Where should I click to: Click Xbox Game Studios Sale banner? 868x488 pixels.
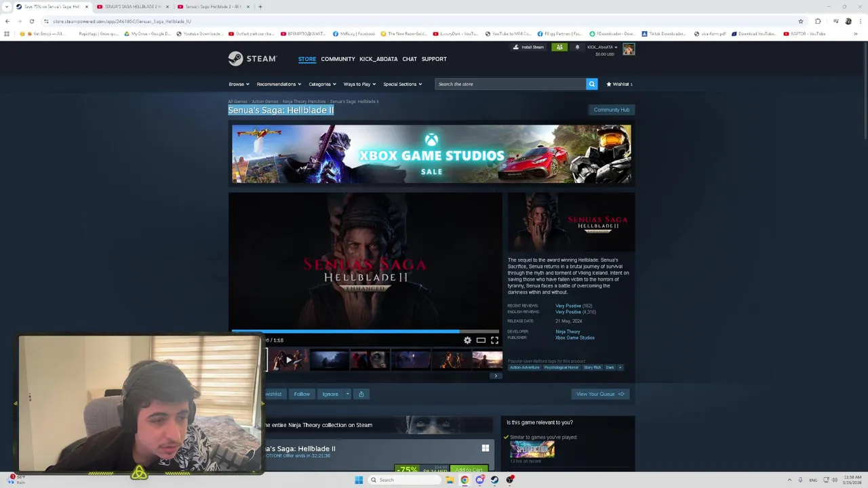coord(431,154)
